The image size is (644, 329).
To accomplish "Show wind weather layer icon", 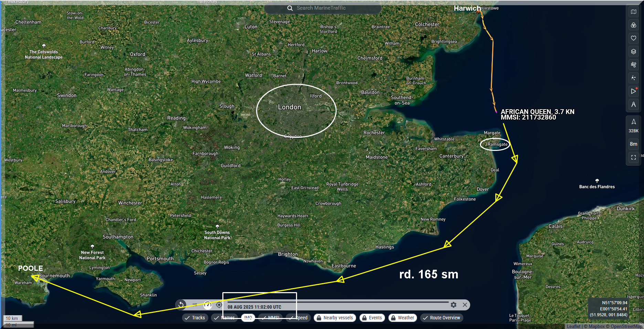I will point(633,65).
